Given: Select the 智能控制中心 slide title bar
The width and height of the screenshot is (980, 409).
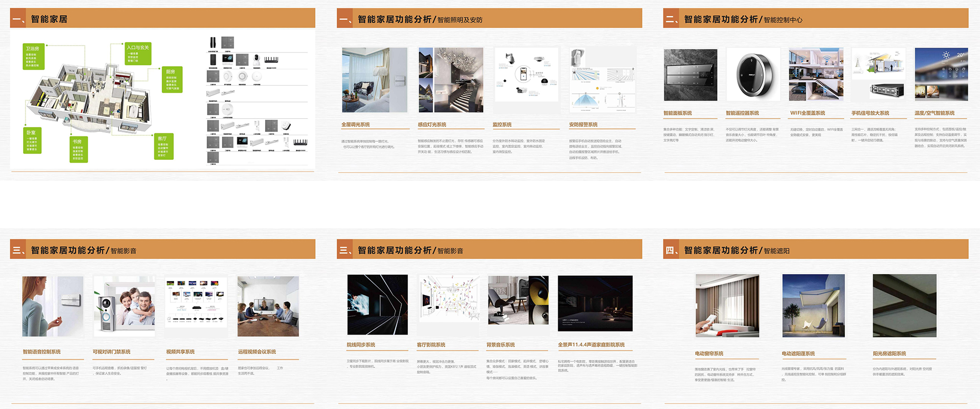Looking at the screenshot, I should pos(815,19).
